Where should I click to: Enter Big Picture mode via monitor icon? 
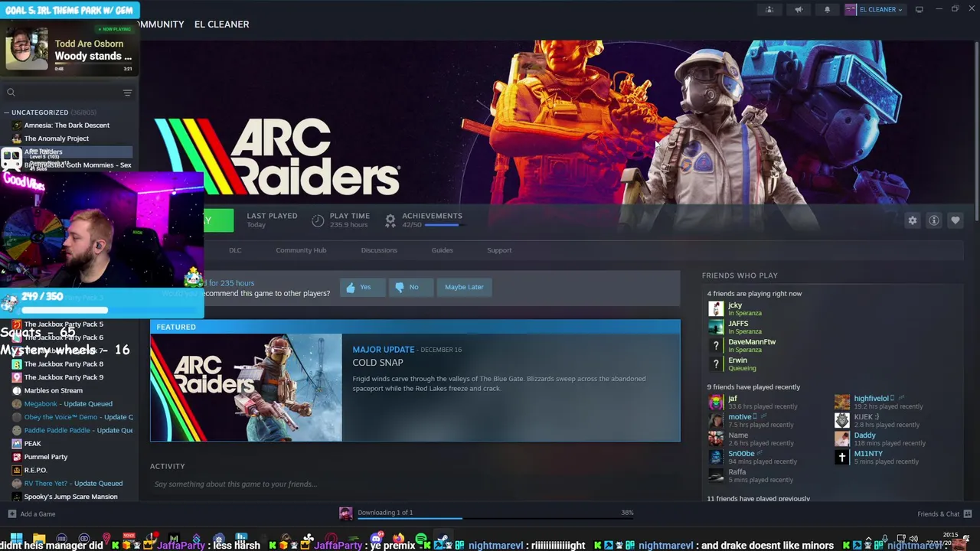(x=920, y=9)
